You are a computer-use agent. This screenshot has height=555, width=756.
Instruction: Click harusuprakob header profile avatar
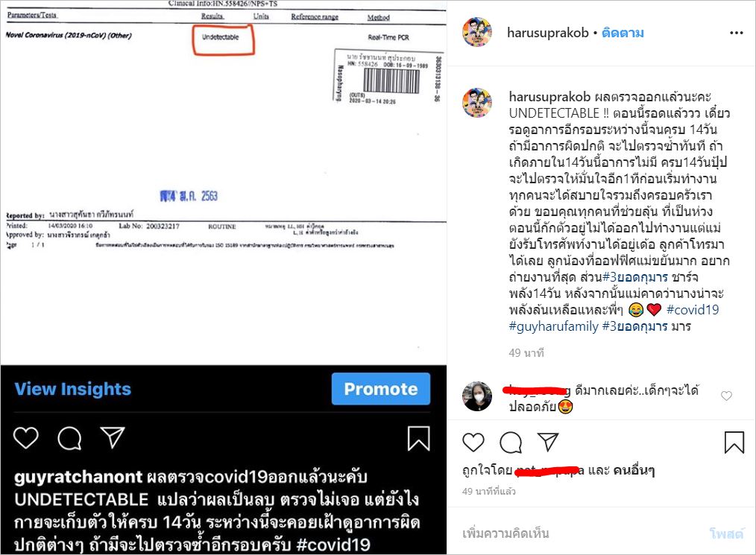(x=477, y=32)
